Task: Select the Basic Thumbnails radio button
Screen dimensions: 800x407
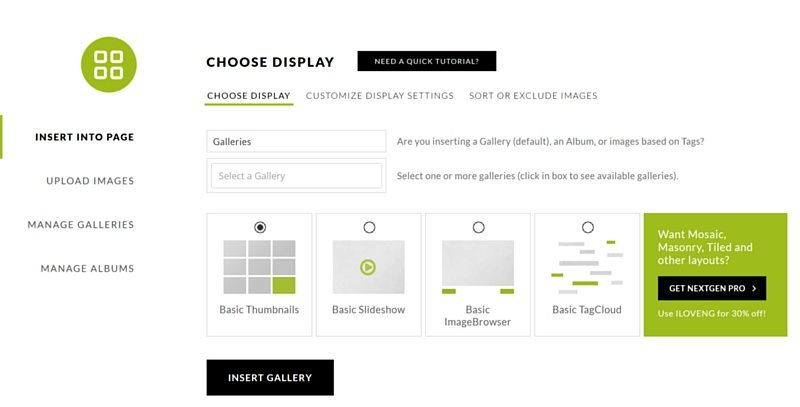Action: click(x=260, y=227)
